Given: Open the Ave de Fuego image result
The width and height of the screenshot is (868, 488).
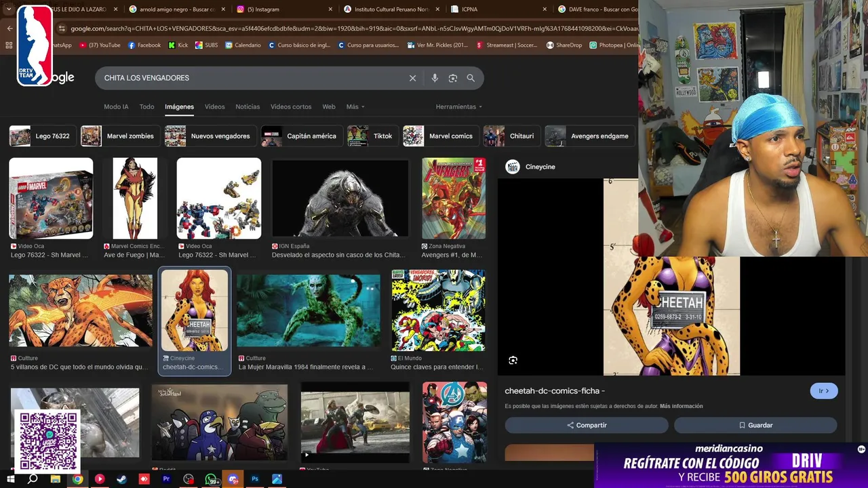Looking at the screenshot, I should pyautogui.click(x=135, y=199).
